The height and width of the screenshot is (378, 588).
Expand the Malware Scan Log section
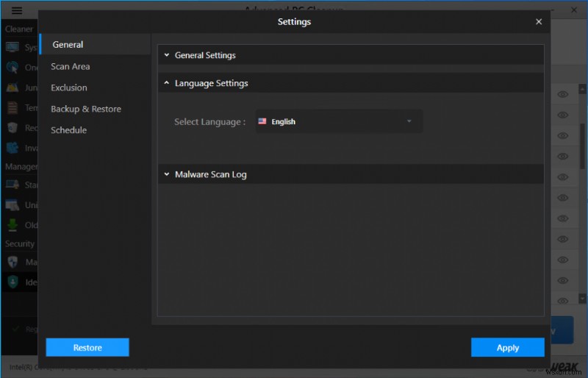pos(351,174)
